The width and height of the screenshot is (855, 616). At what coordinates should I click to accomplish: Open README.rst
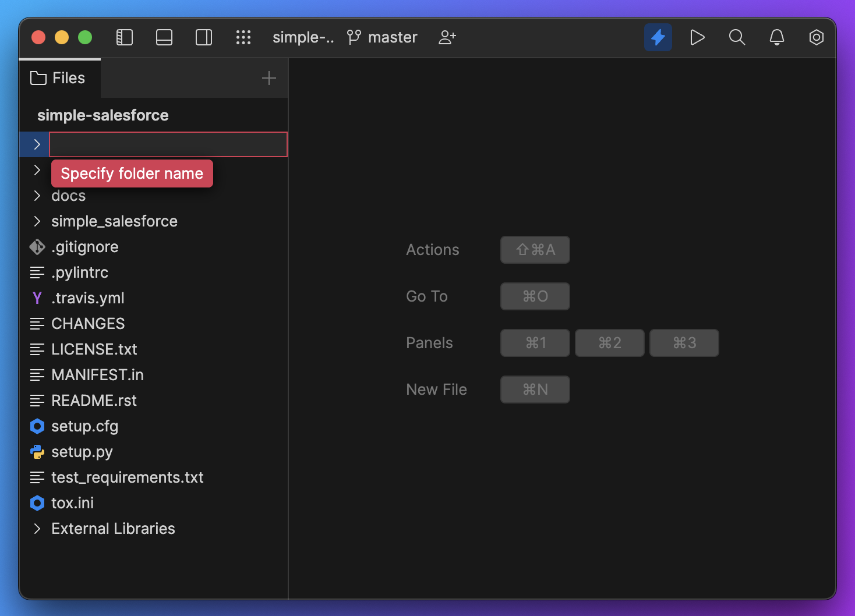pyautogui.click(x=94, y=401)
